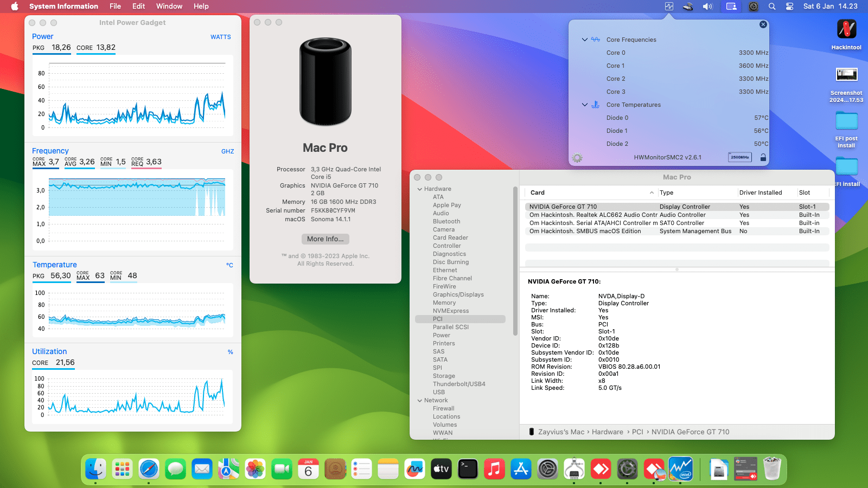Toggle screen mirroring icon in menu bar
868x488 pixels.
(731, 7)
